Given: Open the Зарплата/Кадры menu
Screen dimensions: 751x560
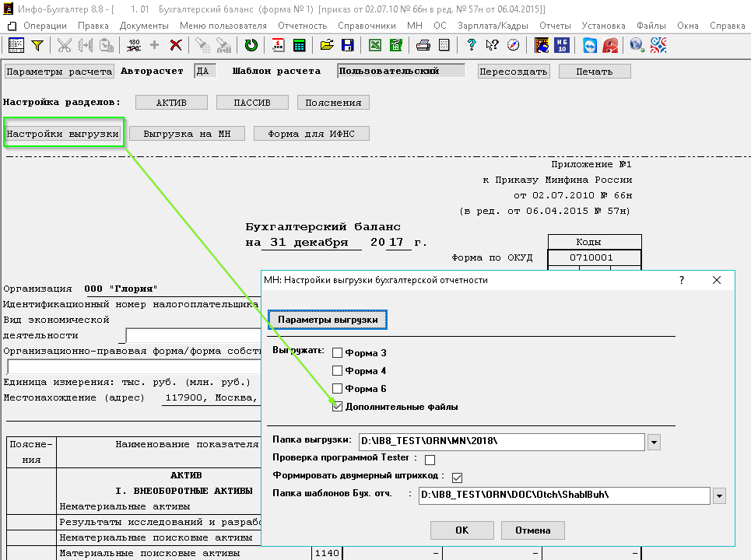Looking at the screenshot, I should click(x=493, y=26).
